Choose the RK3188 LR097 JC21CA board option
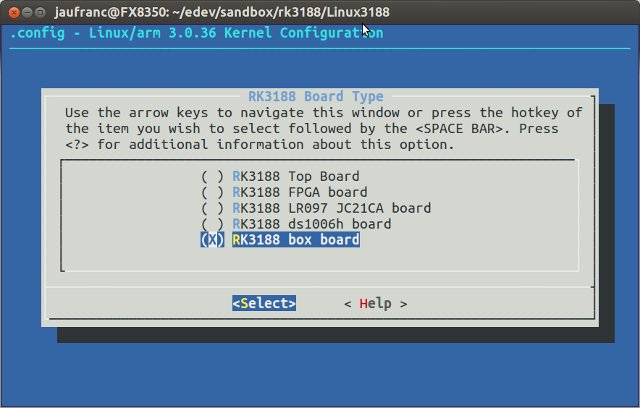Image resolution: width=640 pixels, height=408 pixels. 212,208
